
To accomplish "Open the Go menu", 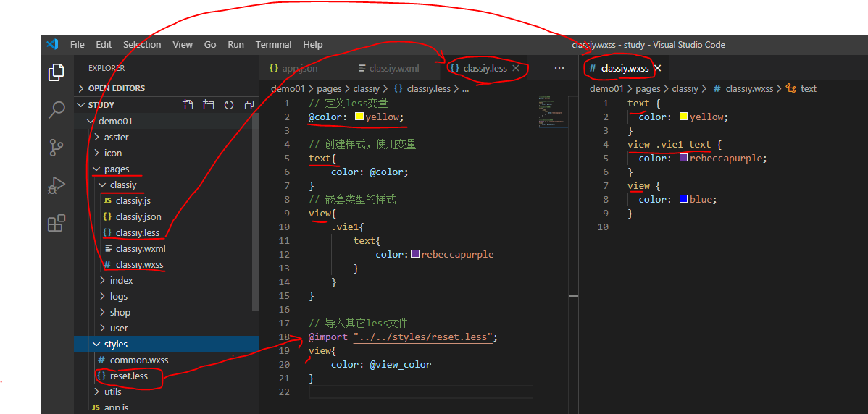I will [x=210, y=45].
